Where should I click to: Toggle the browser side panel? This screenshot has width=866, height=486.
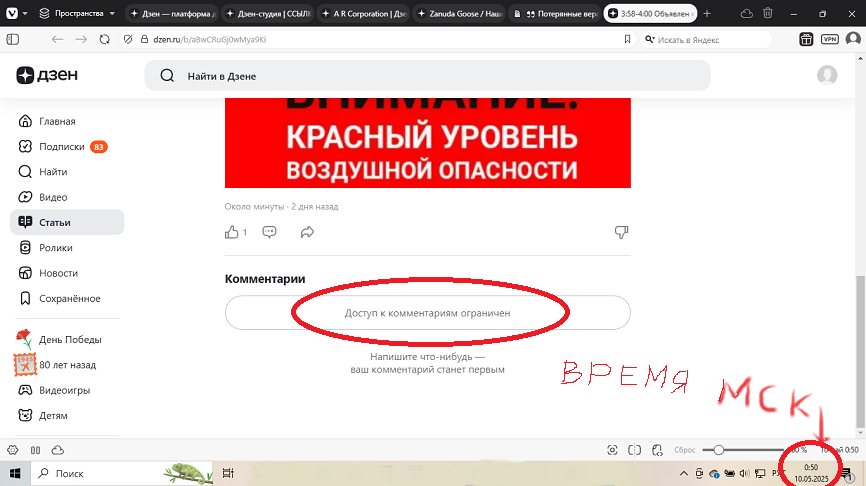(13, 39)
